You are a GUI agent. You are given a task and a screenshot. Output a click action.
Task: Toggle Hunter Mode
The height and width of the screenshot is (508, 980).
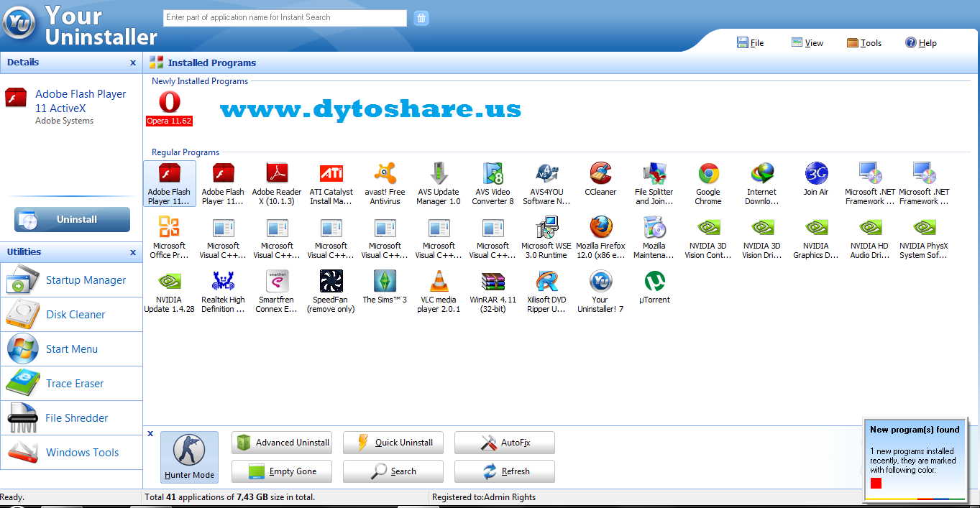[x=189, y=457]
